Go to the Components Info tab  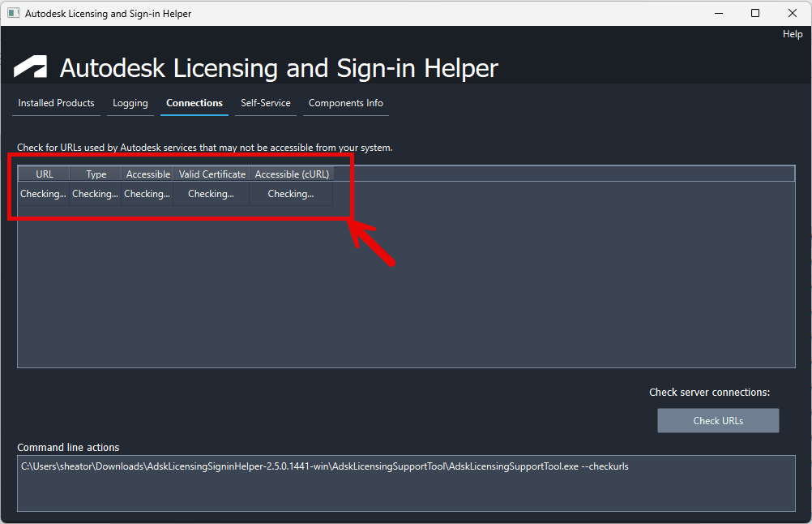(346, 103)
